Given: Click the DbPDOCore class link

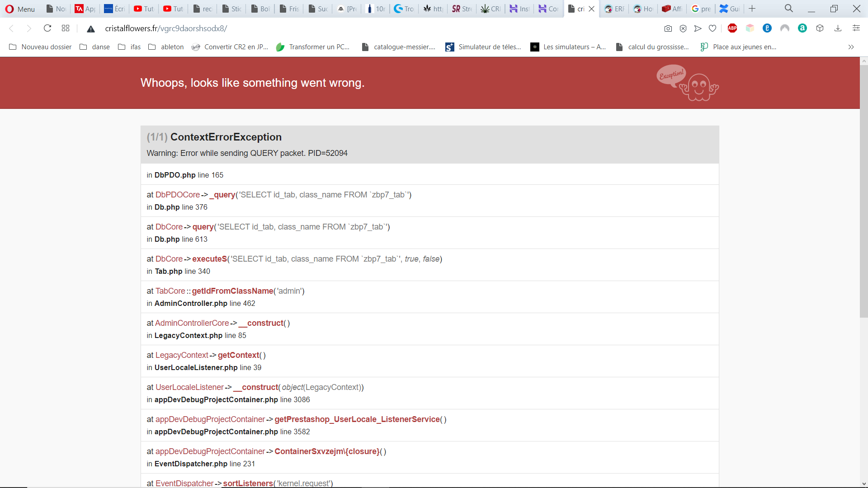Looking at the screenshot, I should point(178,195).
